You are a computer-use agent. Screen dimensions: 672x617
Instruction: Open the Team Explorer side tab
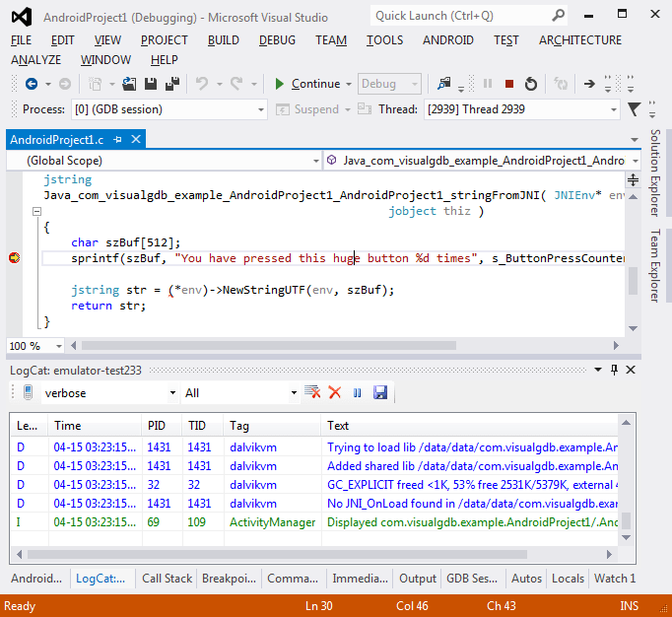[655, 266]
